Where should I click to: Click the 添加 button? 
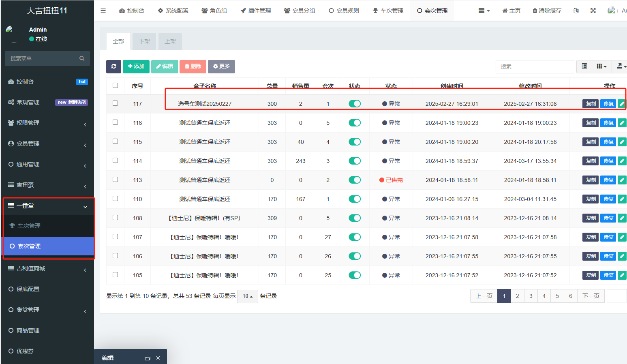pos(136,66)
